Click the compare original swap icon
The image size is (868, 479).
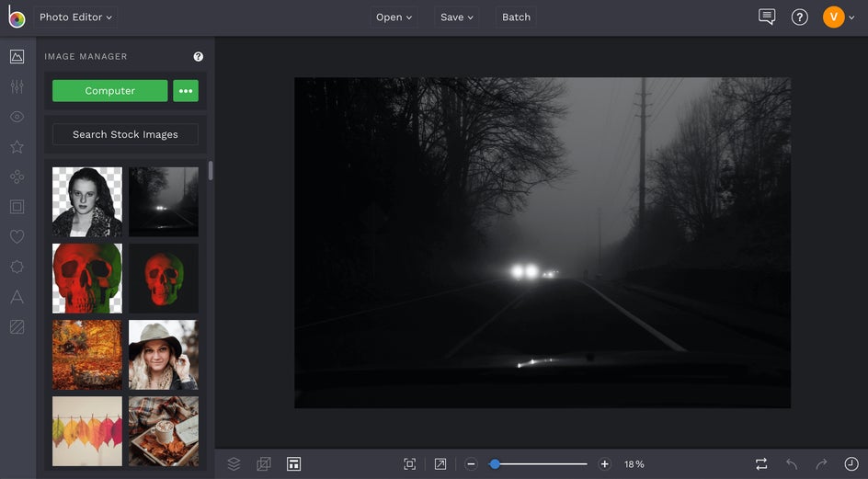pyautogui.click(x=761, y=464)
